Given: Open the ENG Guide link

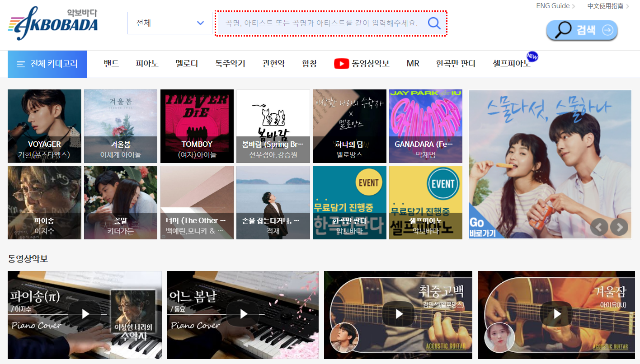Looking at the screenshot, I should pos(552,6).
